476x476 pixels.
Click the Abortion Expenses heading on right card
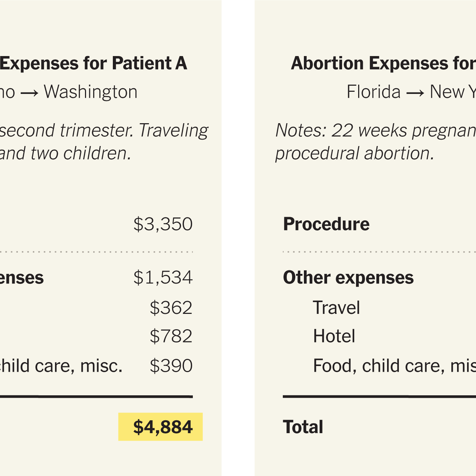click(x=383, y=63)
